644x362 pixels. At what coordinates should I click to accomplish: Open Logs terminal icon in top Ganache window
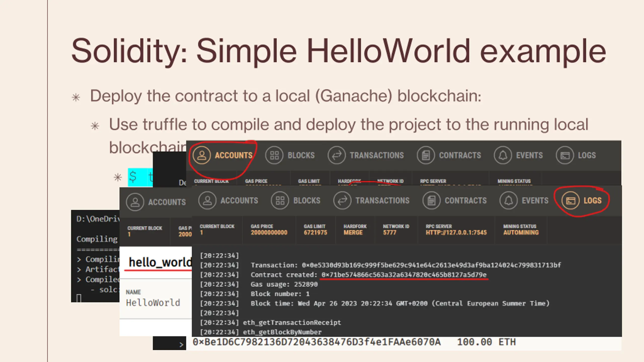(565, 155)
